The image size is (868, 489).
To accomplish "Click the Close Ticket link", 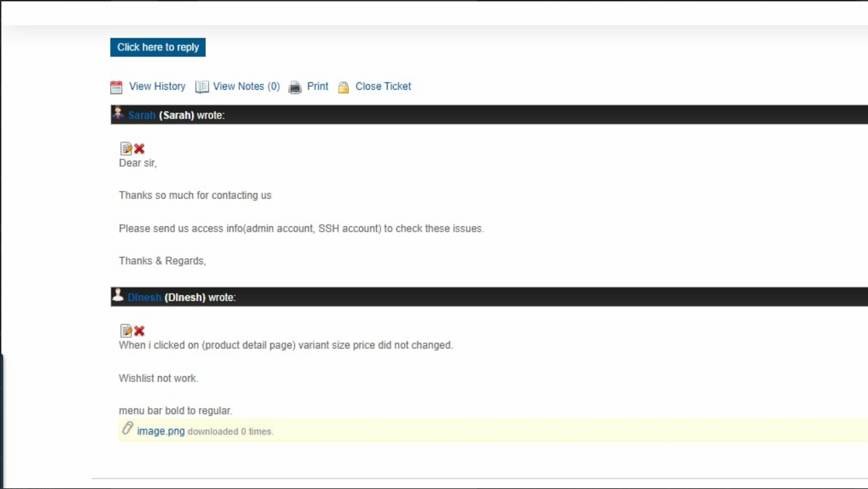I will pos(384,86).
